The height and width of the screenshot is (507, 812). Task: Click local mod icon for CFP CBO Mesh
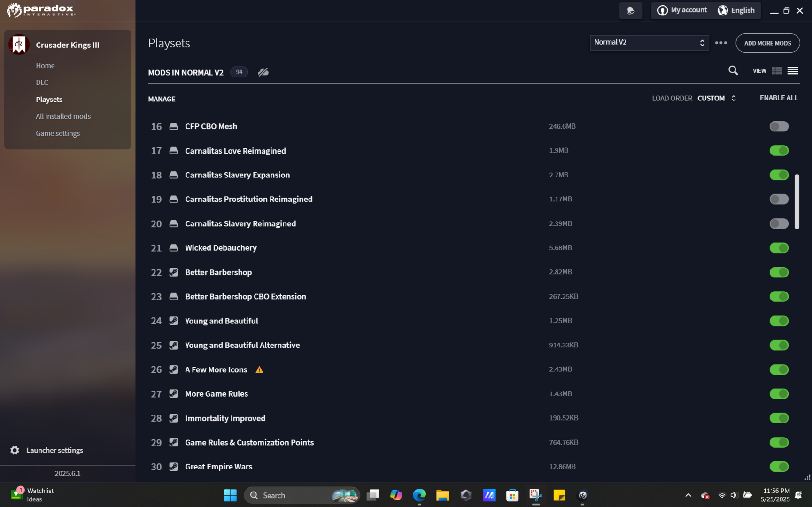point(173,126)
